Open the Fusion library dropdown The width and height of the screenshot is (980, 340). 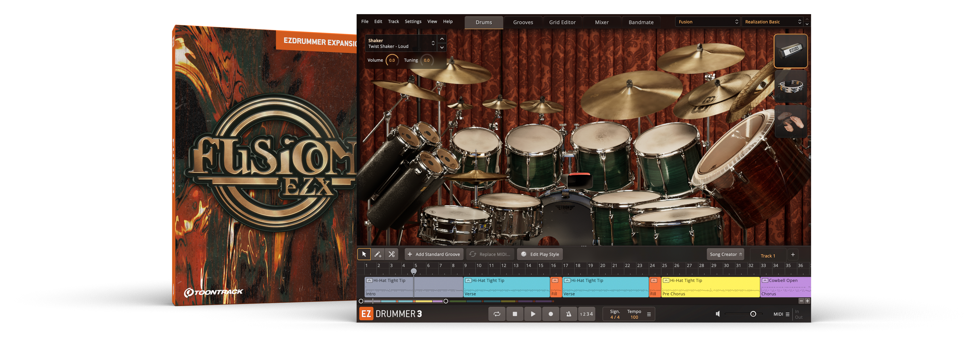708,22
